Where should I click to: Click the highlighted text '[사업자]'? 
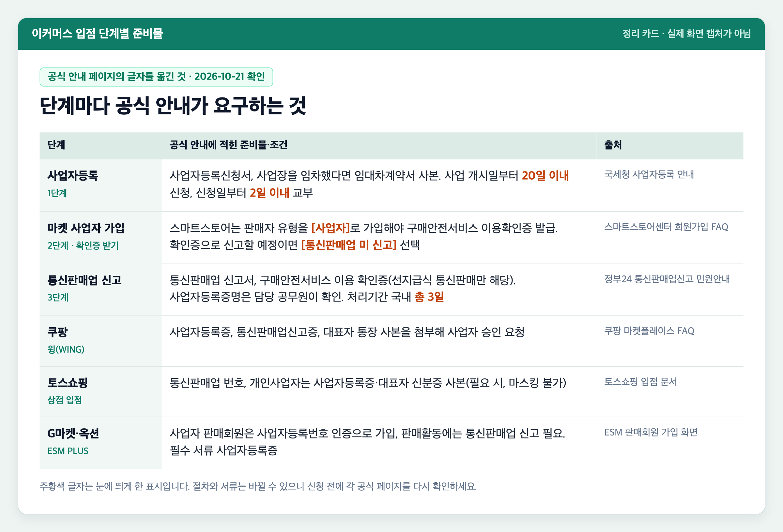tap(330, 228)
